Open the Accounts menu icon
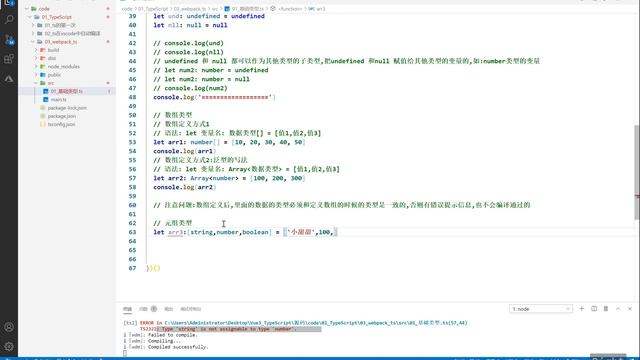The image size is (640, 360). (9, 327)
